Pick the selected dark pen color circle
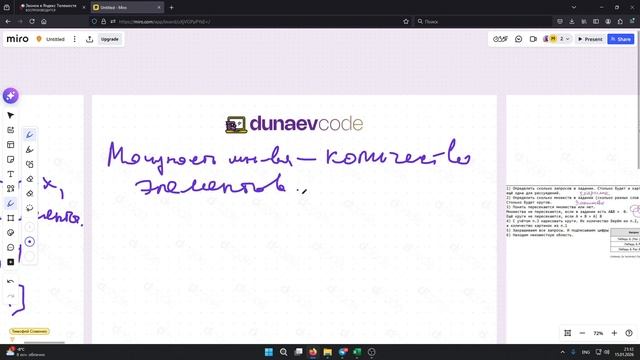This screenshot has height=360, width=640. pos(29,242)
